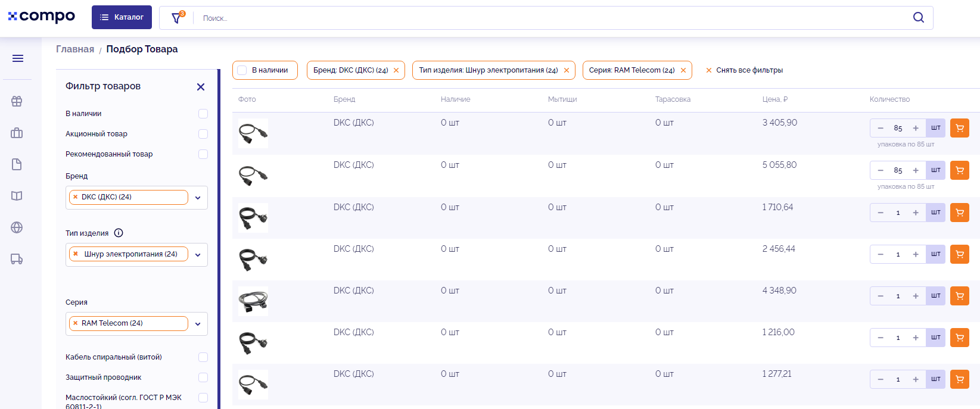This screenshot has height=409, width=980.
Task: Add the 2 456,44 product to cart
Action: tap(960, 254)
